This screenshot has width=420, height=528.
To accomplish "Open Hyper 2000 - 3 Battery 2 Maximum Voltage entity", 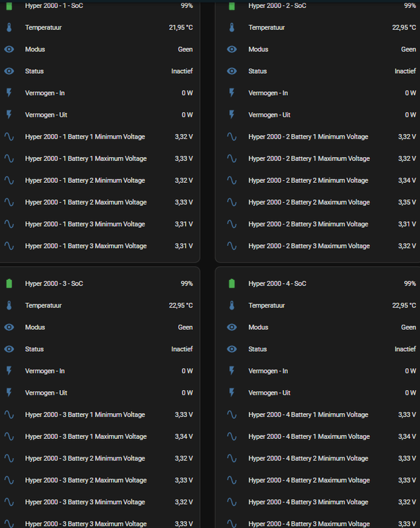I will coord(86,480).
